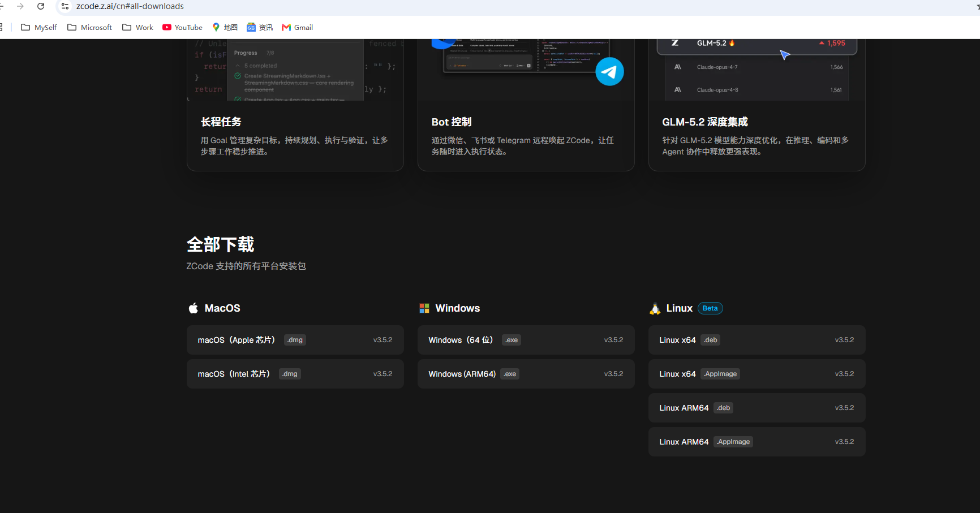Image resolution: width=980 pixels, height=513 pixels.
Task: Open the 地图 maps bookmark
Action: click(x=225, y=27)
